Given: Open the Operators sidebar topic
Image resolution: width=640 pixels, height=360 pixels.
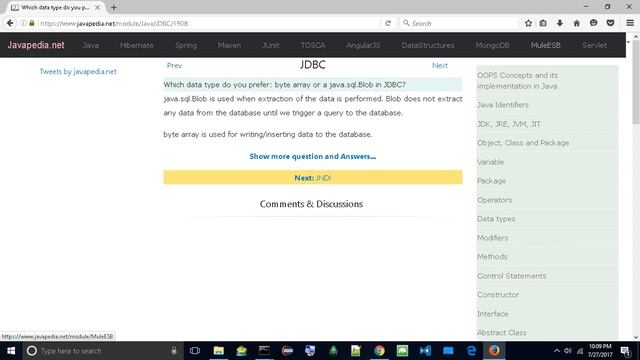Looking at the screenshot, I should (494, 200).
